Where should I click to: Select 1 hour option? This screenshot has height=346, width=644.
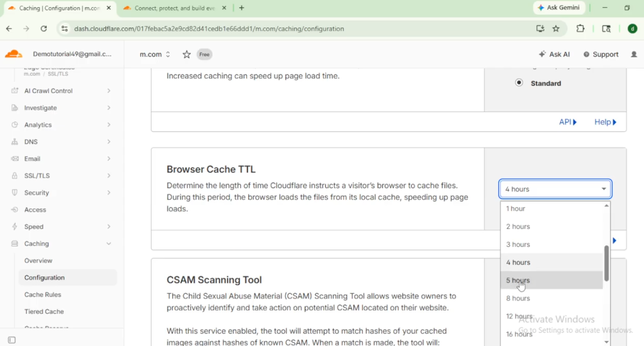(552, 209)
